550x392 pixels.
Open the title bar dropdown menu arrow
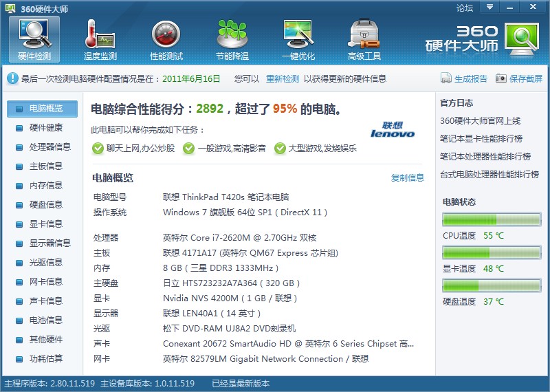[489, 7]
